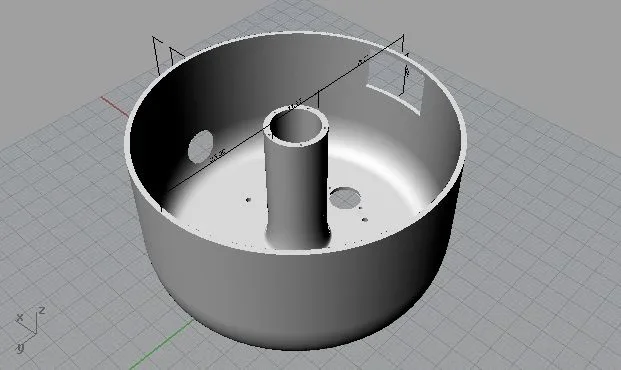
Task: Select the filleted base of the central tube
Action: [x=298, y=238]
